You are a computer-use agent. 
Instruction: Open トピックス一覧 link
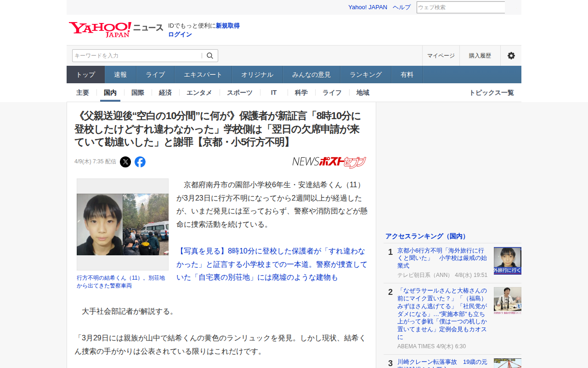(x=491, y=92)
